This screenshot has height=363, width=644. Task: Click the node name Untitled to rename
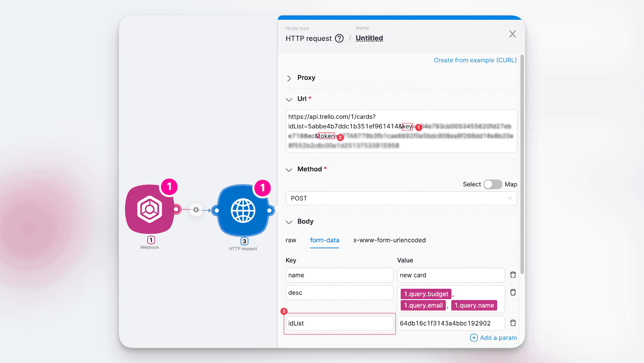(x=369, y=38)
